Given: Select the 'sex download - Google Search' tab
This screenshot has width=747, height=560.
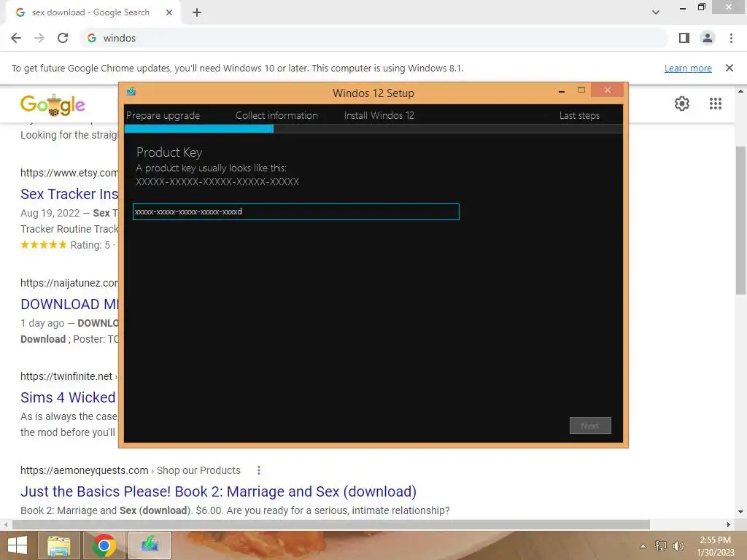Looking at the screenshot, I should point(90,12).
